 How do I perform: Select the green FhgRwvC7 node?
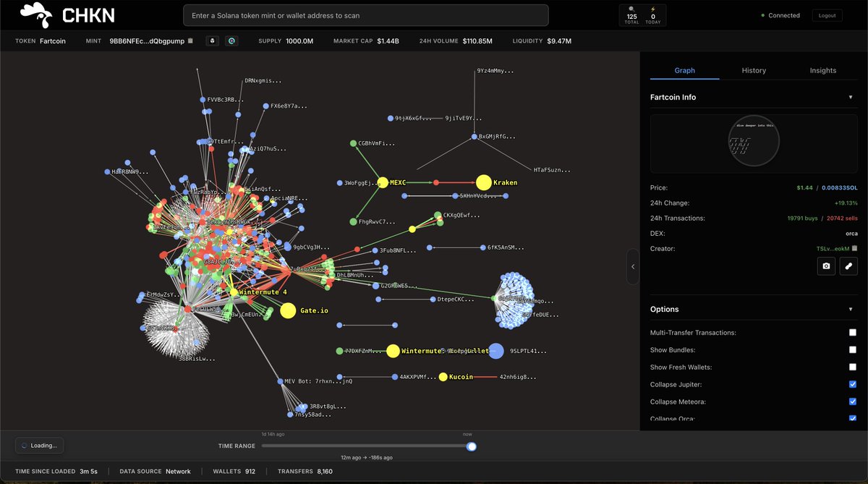point(353,221)
